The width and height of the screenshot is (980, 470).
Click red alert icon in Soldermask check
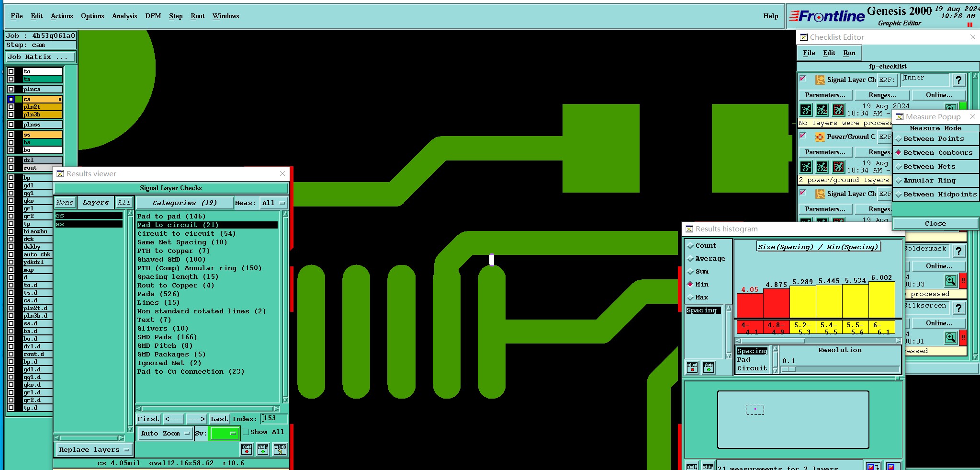click(963, 280)
